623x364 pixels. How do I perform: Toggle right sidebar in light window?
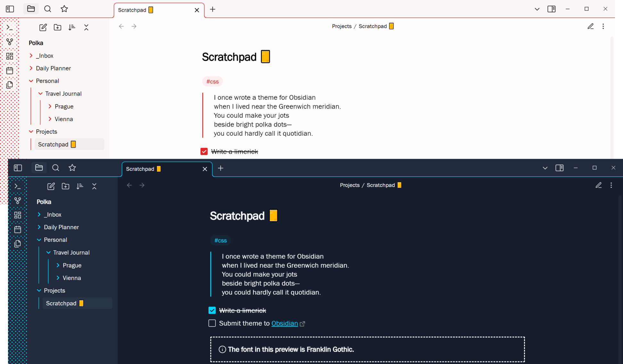point(552,9)
